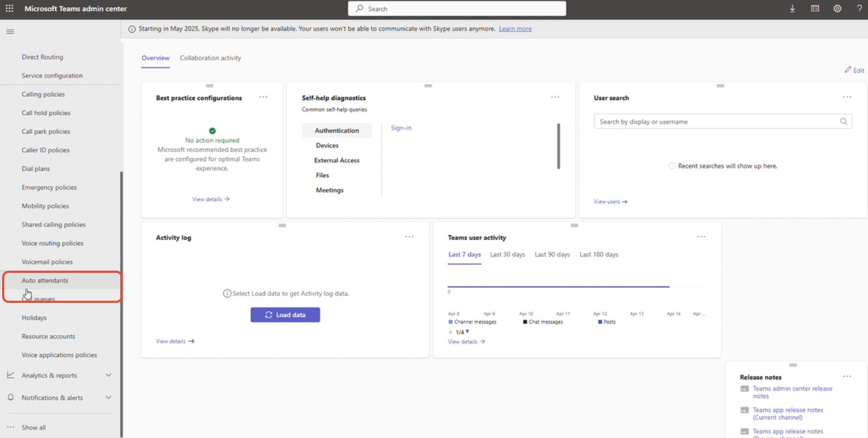Click the Teams admin center release notes icon
Image resolution: width=868 pixels, height=438 pixels.
(745, 389)
